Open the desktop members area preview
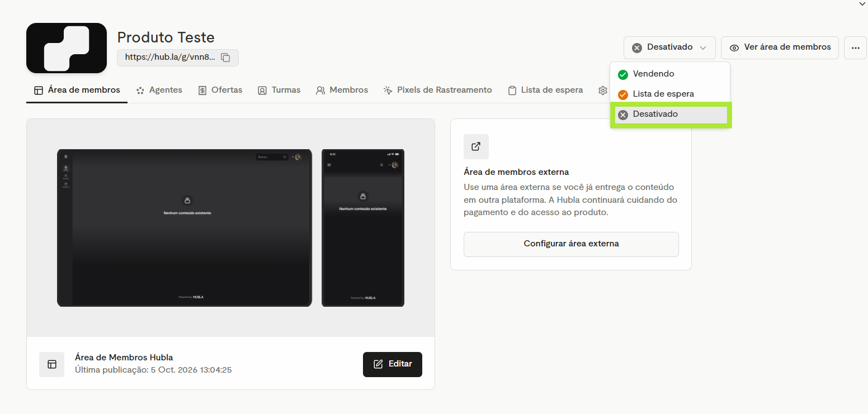The height and width of the screenshot is (414, 868). pyautogui.click(x=185, y=228)
